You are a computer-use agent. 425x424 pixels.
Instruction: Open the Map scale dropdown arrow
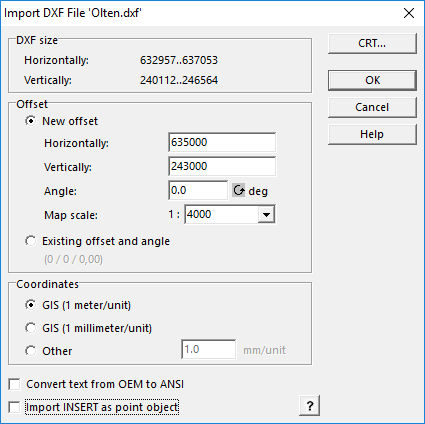[x=266, y=214]
